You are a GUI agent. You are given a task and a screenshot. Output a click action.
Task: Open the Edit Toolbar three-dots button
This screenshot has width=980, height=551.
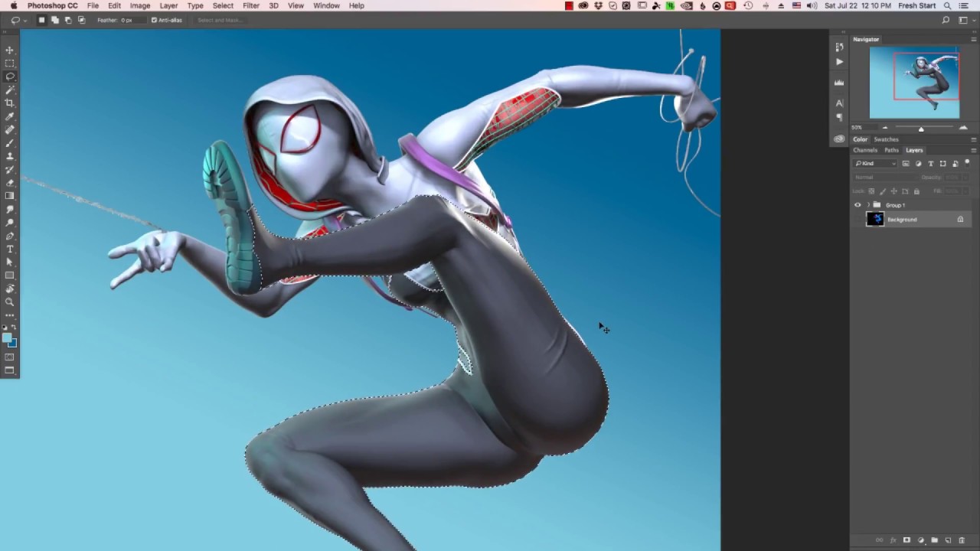(10, 315)
